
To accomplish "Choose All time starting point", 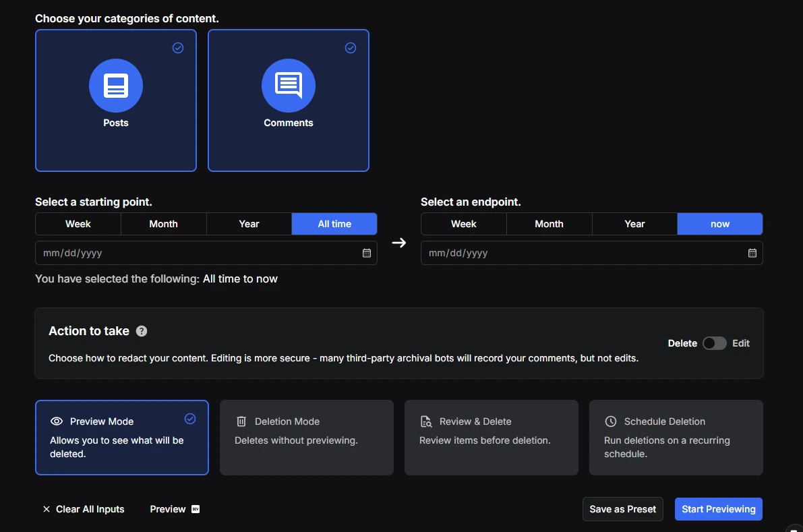I will (x=334, y=224).
